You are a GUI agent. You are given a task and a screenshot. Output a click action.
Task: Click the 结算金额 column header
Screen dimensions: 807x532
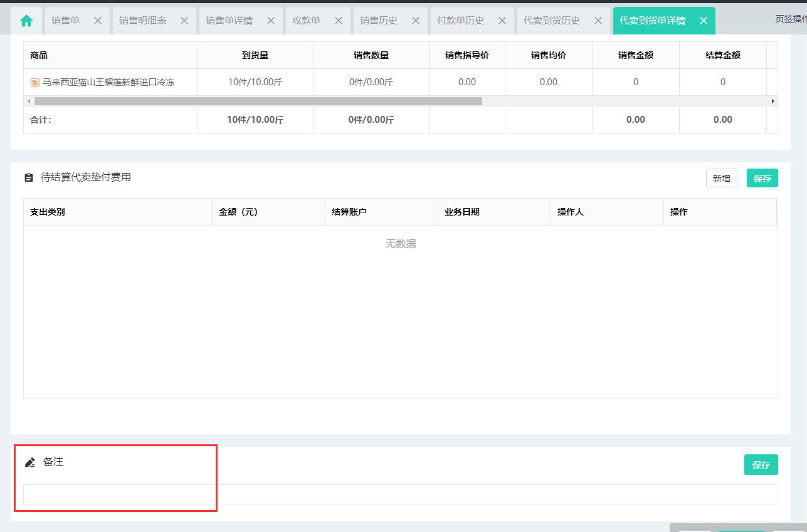click(723, 55)
